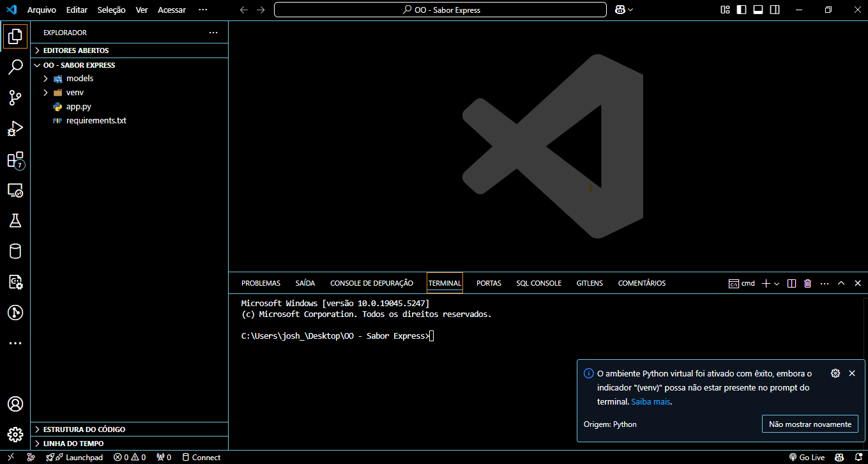Image resolution: width=868 pixels, height=464 pixels.
Task: Dismiss the Python notification
Action: (851, 373)
